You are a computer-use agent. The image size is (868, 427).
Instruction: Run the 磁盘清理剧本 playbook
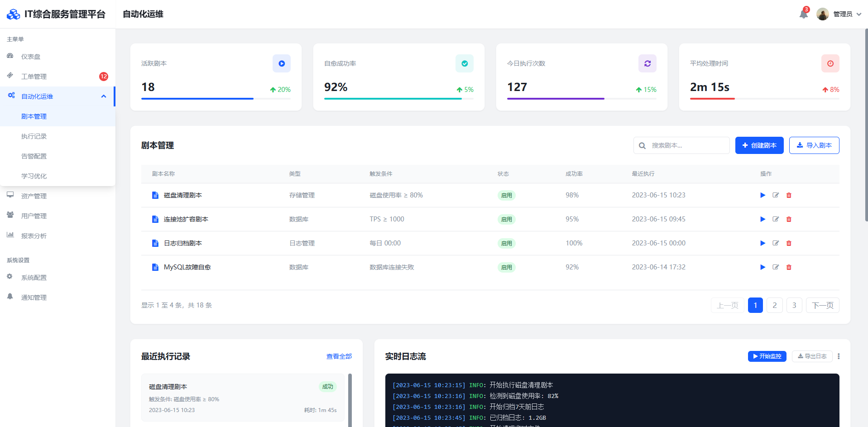click(x=762, y=195)
